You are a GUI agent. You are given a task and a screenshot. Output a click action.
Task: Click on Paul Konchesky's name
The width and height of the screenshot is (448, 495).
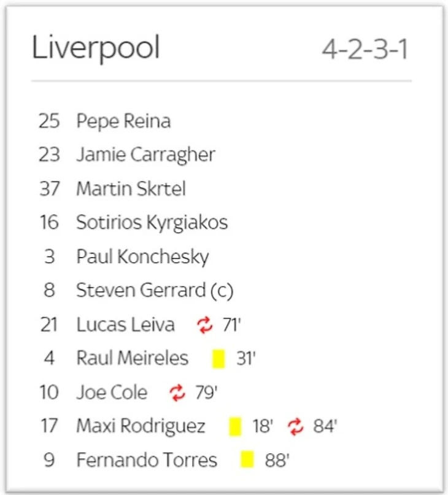pyautogui.click(x=142, y=256)
